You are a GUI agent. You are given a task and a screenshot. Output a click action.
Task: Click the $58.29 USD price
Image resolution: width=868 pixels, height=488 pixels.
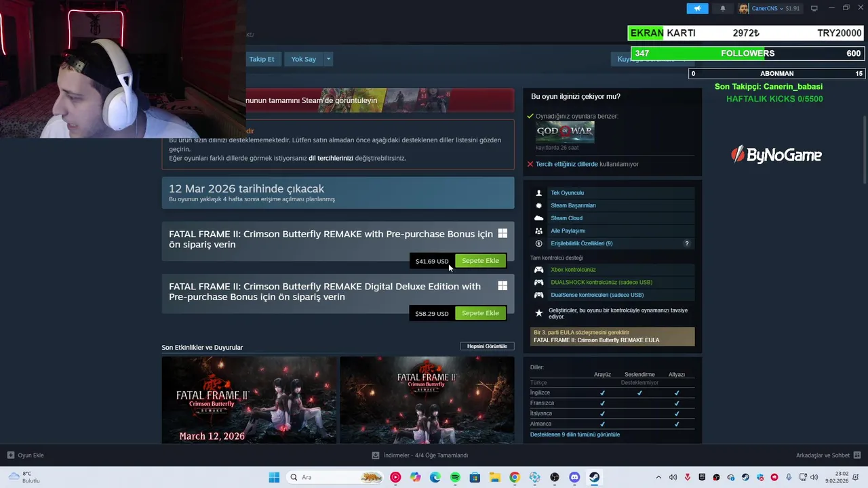pyautogui.click(x=432, y=313)
